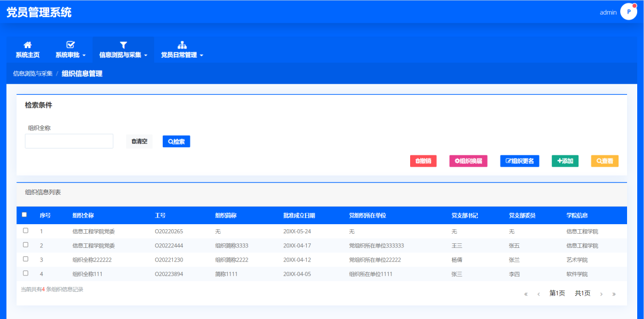
Task: Click the checkmark icon above 系统审批
Action: (x=70, y=45)
